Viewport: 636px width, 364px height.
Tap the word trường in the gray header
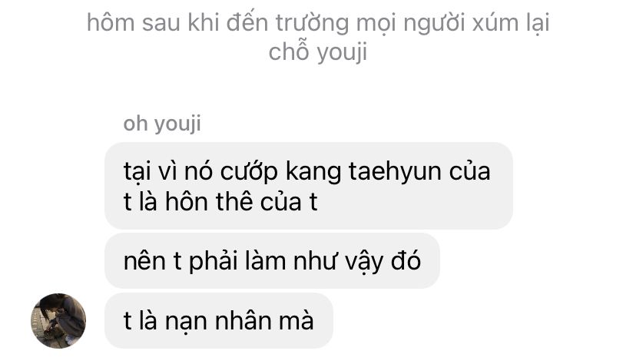[313, 24]
